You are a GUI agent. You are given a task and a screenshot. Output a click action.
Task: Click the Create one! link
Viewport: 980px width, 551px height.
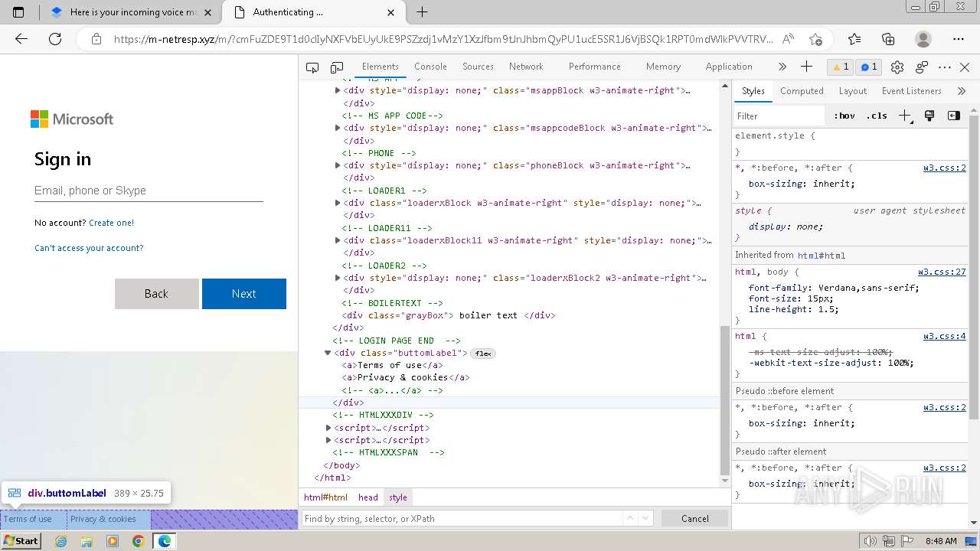pos(111,223)
